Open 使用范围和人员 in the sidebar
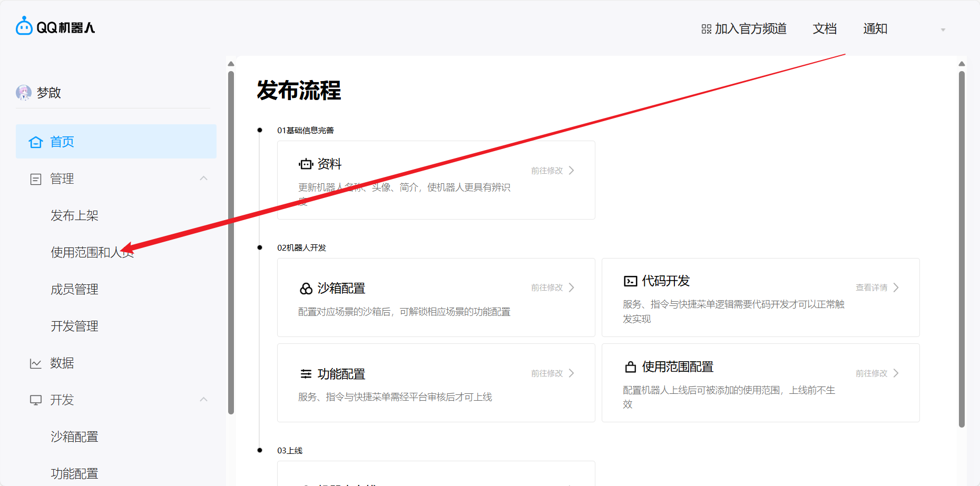Screen dimensions: 980x486 tap(92, 253)
